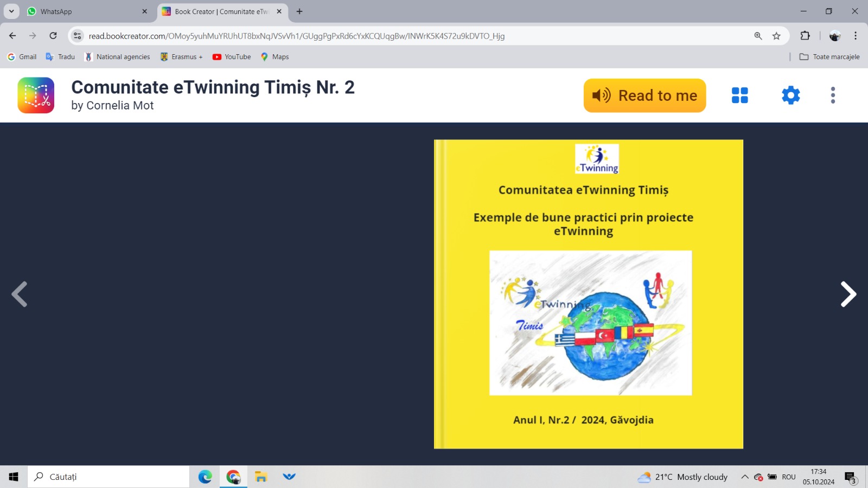The image size is (868, 488).
Task: Click the address bar URL
Action: coord(297,36)
